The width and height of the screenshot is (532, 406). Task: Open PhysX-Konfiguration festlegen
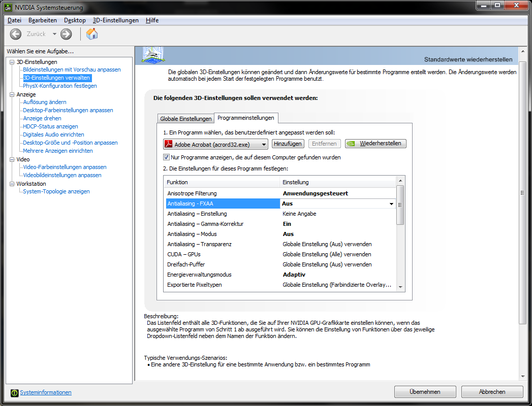coord(60,86)
